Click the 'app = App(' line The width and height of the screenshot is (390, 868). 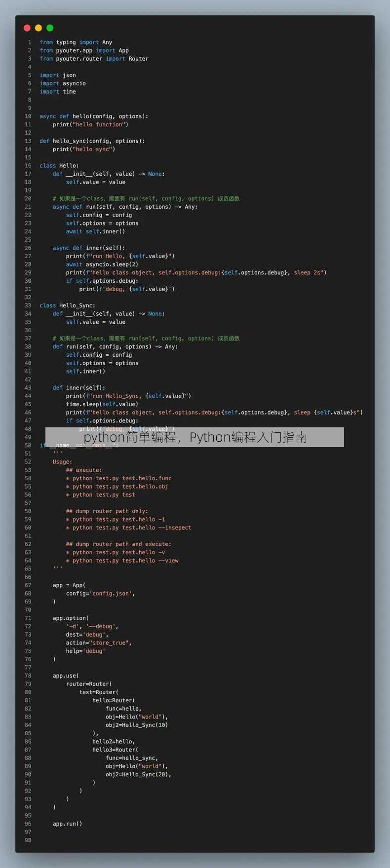[x=69, y=585]
